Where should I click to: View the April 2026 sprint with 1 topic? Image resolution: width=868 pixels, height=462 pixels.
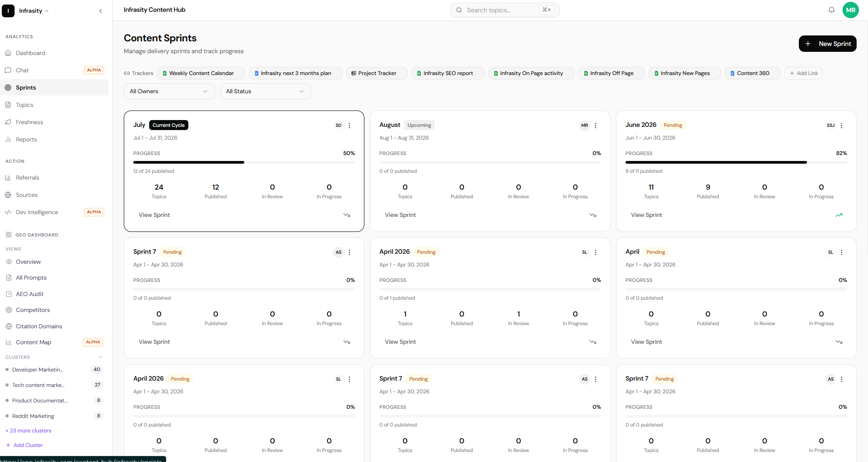click(400, 342)
